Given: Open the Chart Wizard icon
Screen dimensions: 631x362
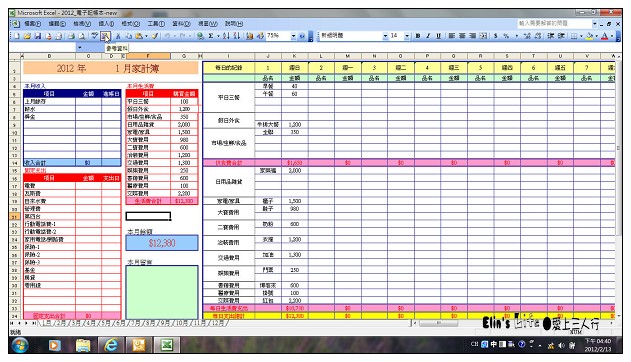Looking at the screenshot, I should 250,36.
